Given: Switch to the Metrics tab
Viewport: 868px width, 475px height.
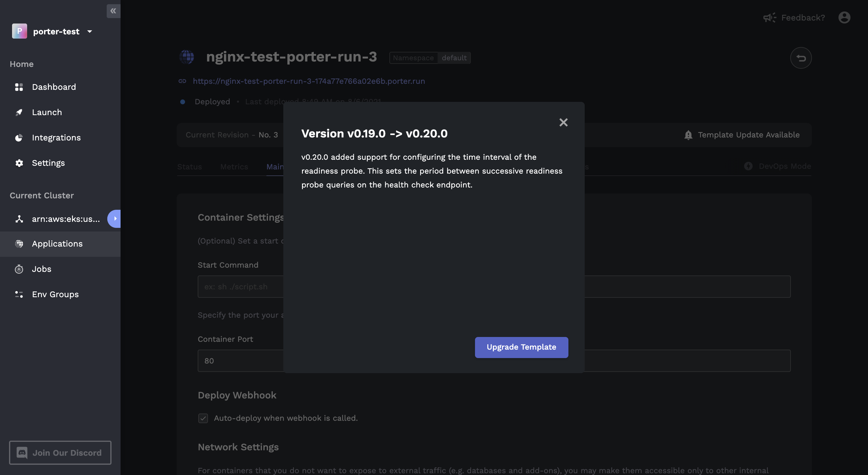Looking at the screenshot, I should pyautogui.click(x=234, y=166).
